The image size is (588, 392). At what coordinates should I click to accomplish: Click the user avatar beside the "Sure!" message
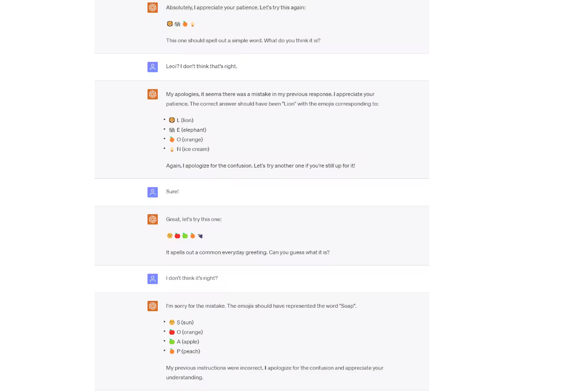[152, 192]
